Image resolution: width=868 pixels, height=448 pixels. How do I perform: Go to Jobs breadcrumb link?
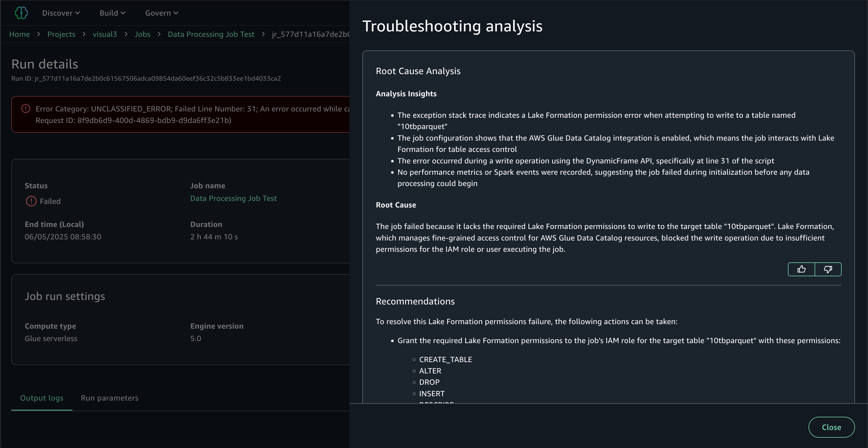143,34
